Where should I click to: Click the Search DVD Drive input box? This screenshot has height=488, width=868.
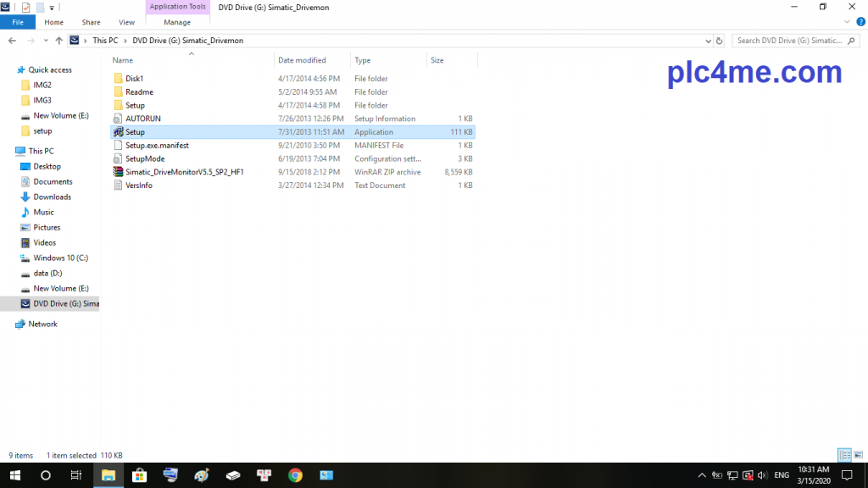tap(789, 41)
